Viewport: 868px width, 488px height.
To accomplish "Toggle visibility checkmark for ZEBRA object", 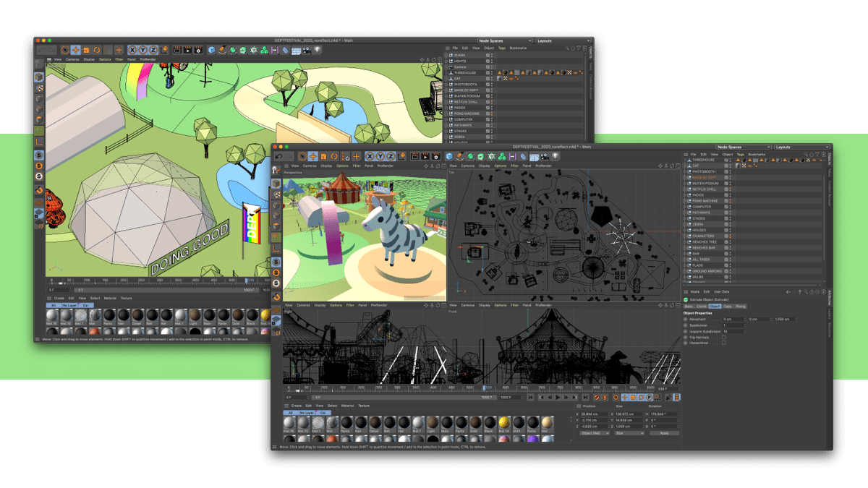I will tap(728, 224).
